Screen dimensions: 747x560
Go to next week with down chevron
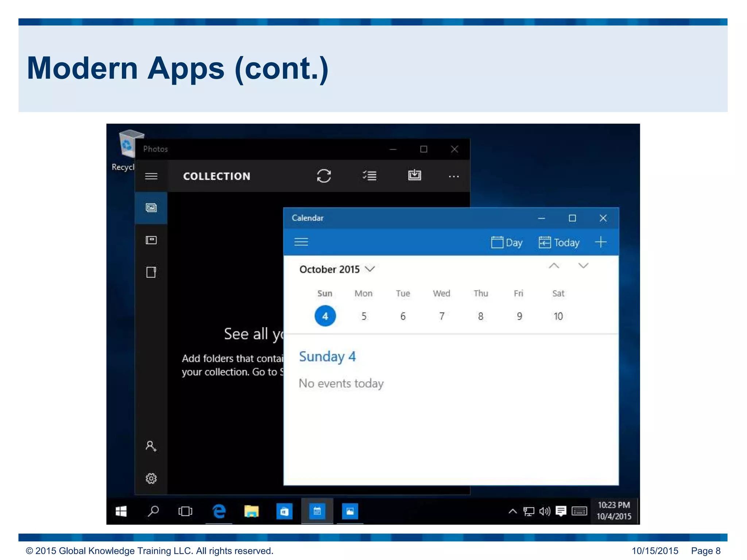click(583, 266)
